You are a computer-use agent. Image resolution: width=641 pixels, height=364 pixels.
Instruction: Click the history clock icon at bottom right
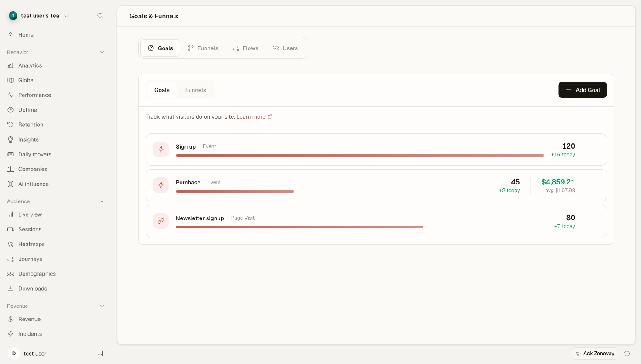[x=627, y=354]
